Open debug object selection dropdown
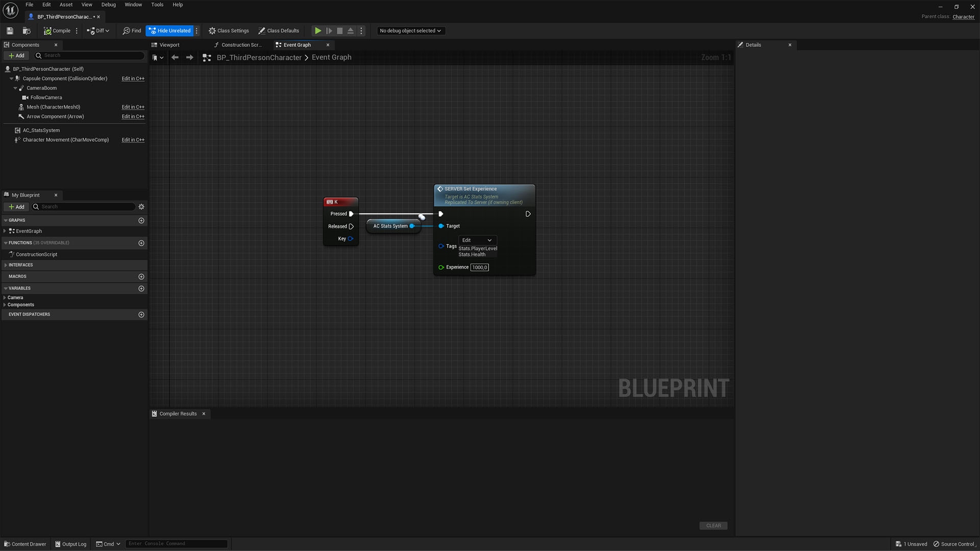This screenshot has height=551, width=980. (x=410, y=31)
